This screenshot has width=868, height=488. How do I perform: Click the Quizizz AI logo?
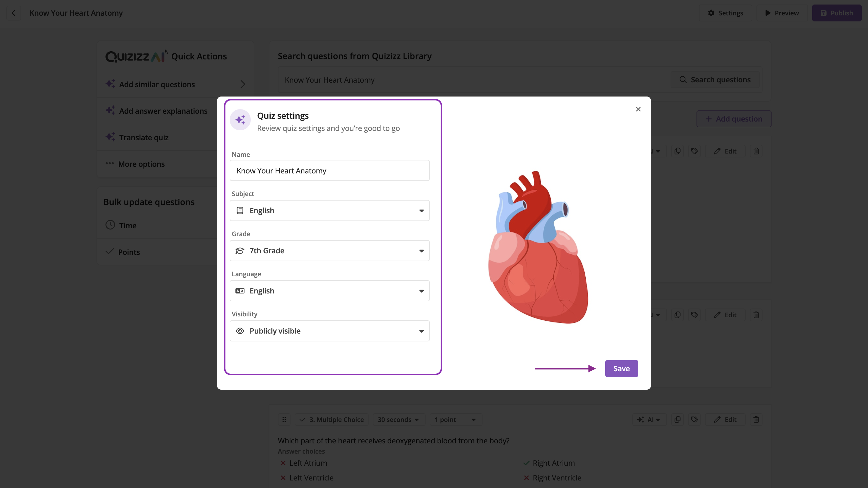pyautogui.click(x=137, y=56)
